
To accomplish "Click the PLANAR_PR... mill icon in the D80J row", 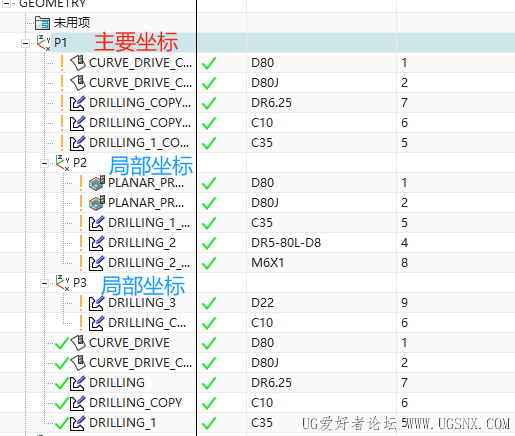I will click(x=97, y=203).
